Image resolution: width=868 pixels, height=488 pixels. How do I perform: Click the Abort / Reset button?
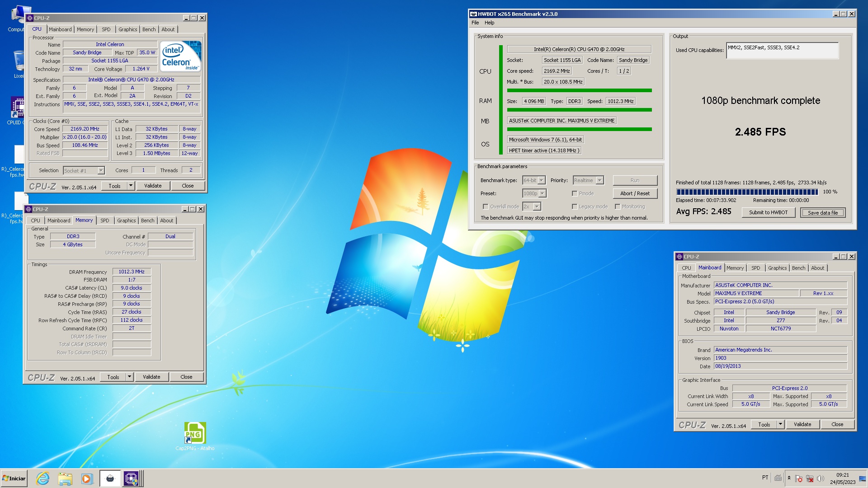[635, 193]
